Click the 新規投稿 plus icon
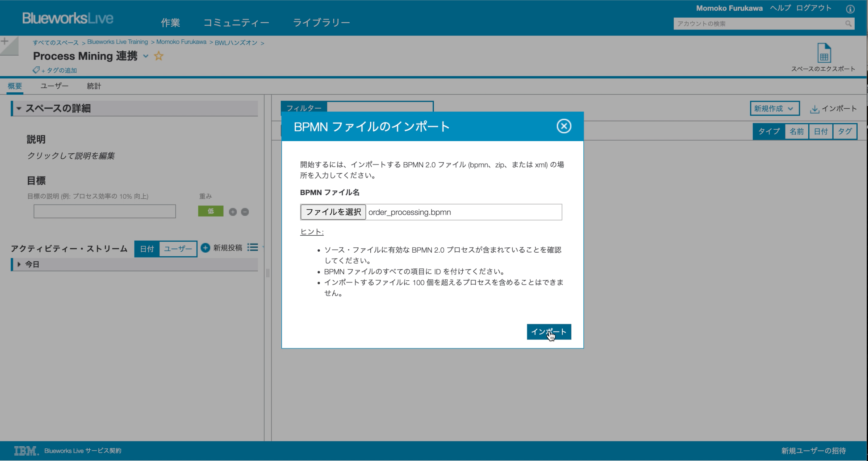Image resolution: width=868 pixels, height=461 pixels. 205,248
